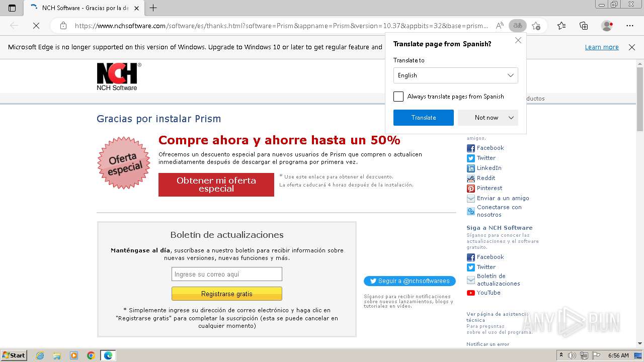Stop loading the page
The width and height of the screenshot is (644, 362).
click(36, 26)
